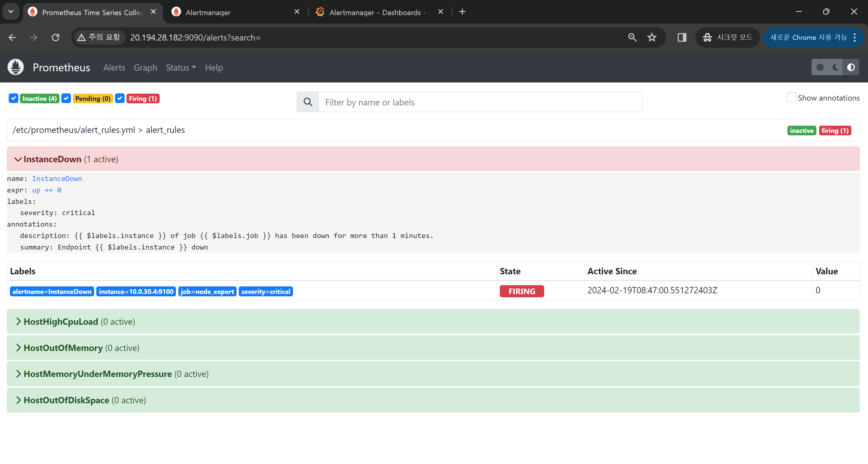The height and width of the screenshot is (464, 868).
Task: Expand the HostOutOfMemory alert rule
Action: [x=63, y=348]
